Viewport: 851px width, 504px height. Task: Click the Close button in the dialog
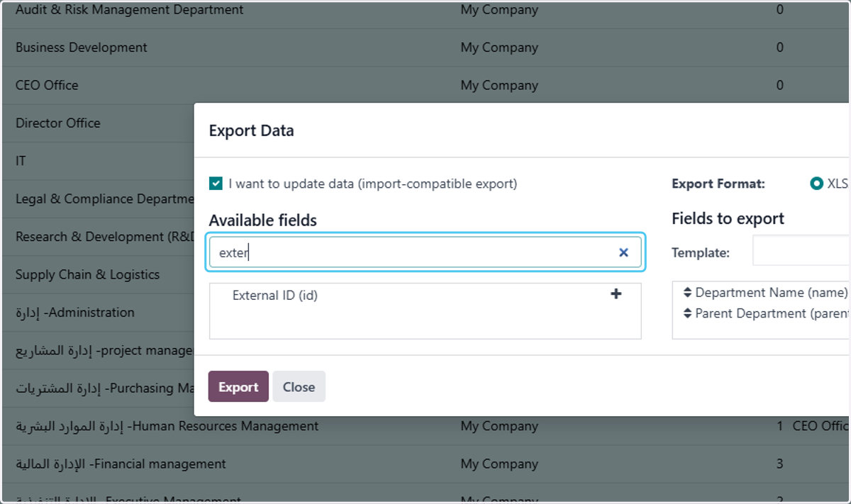(x=299, y=386)
